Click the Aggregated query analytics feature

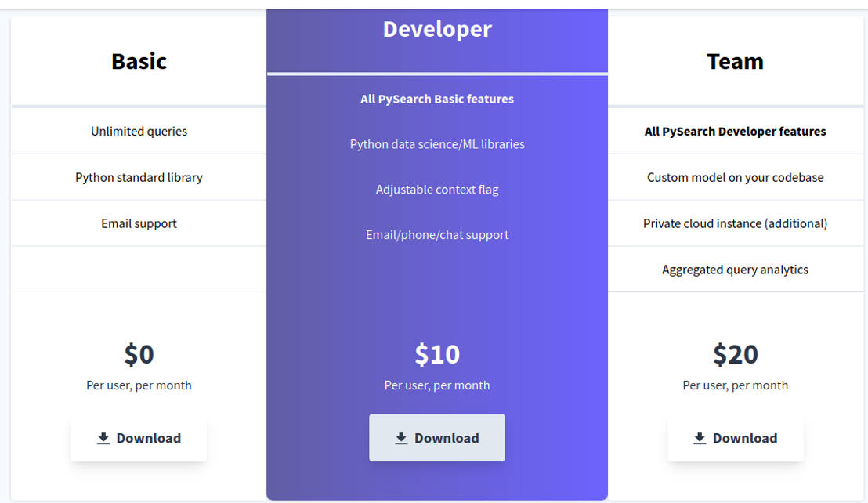click(x=735, y=269)
